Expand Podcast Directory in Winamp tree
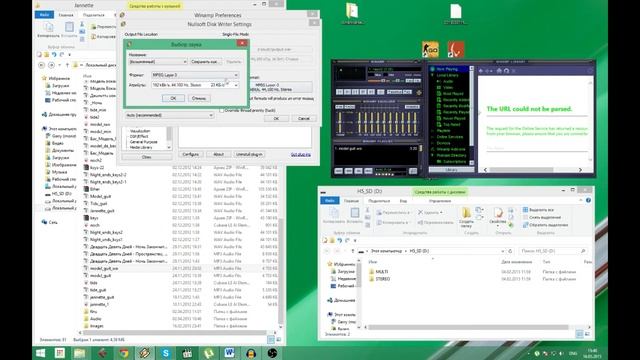Image resolution: width=640 pixels, height=360 pixels. [432, 155]
